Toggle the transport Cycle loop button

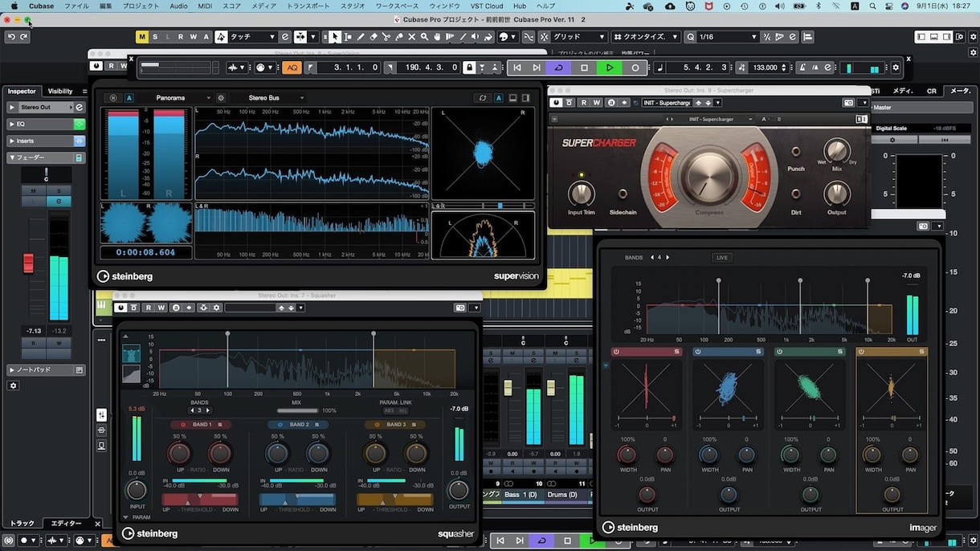click(558, 67)
